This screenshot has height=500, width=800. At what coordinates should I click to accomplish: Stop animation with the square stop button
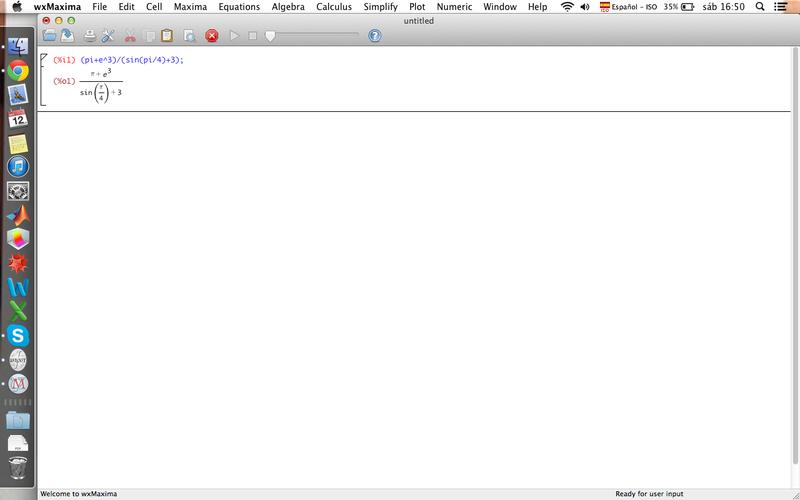tap(253, 36)
